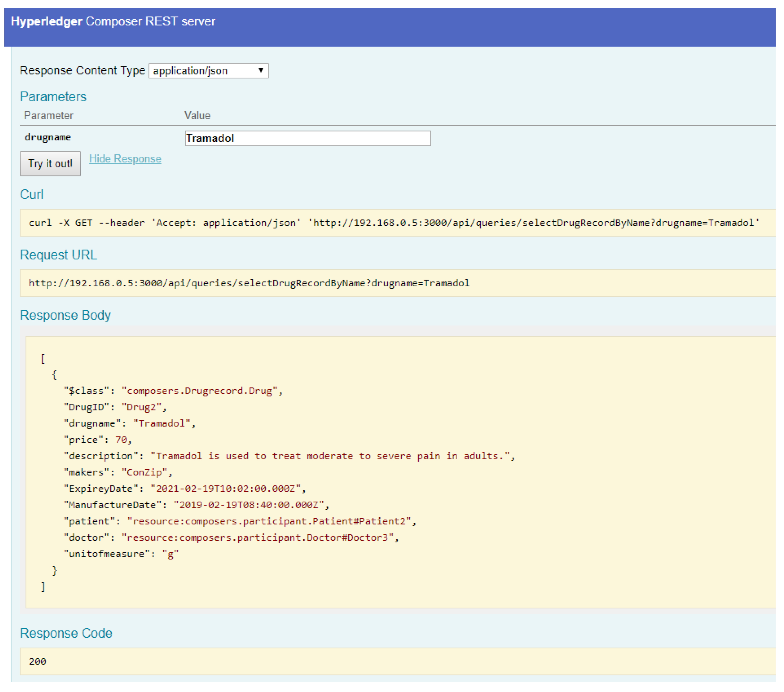This screenshot has width=784, height=692.
Task: Click the drugname parameter label
Action: [48, 137]
